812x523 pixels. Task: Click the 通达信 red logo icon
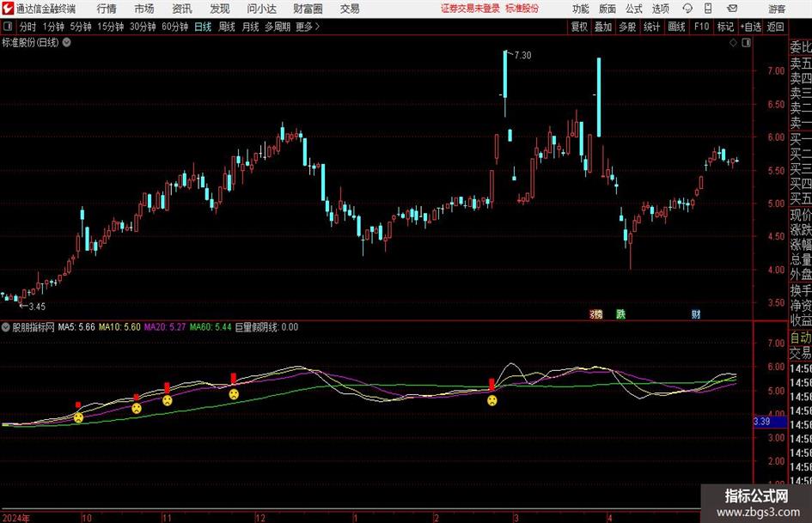click(x=7, y=9)
